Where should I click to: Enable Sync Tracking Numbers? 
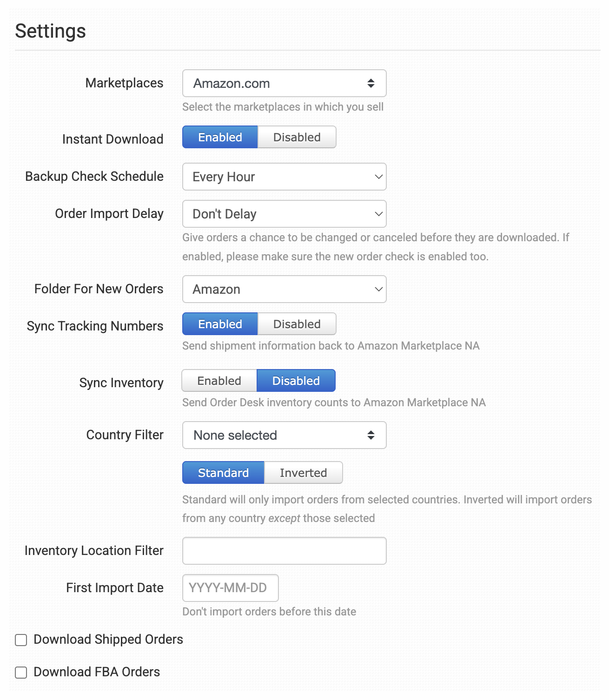point(220,324)
